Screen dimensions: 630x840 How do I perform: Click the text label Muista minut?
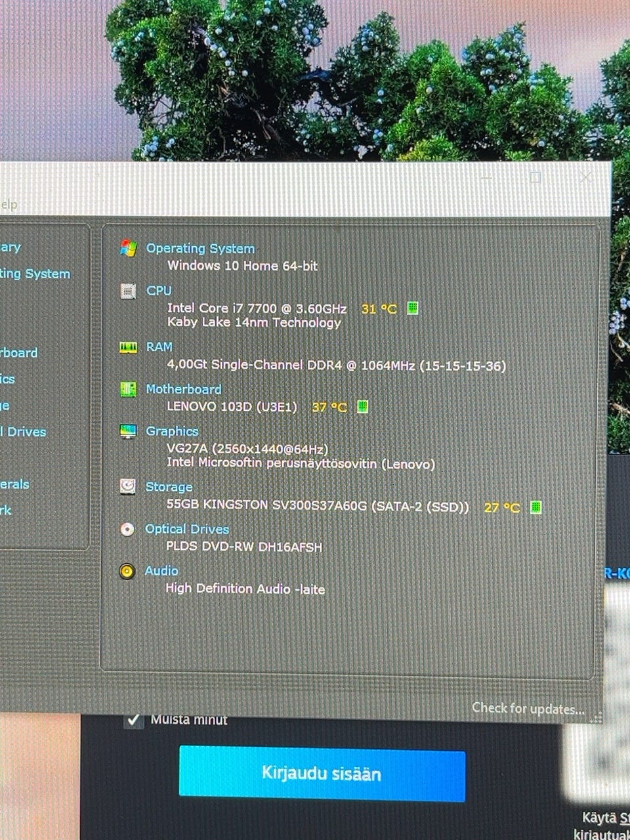[x=189, y=719]
